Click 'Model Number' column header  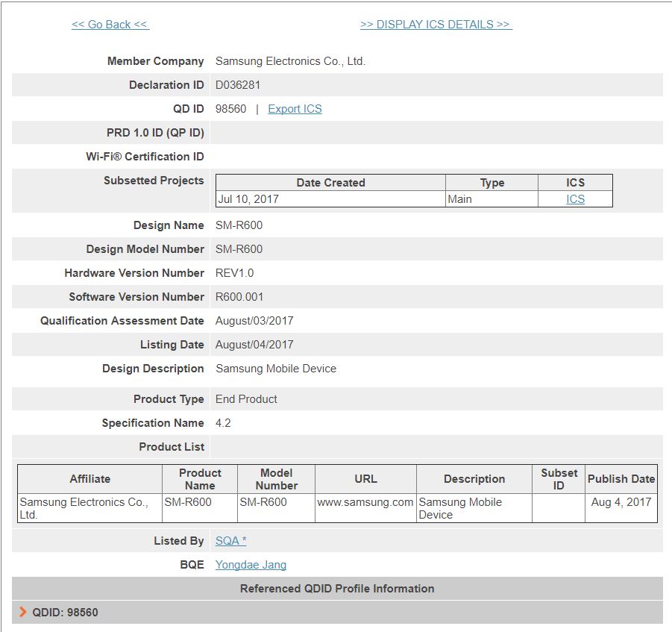click(x=277, y=479)
